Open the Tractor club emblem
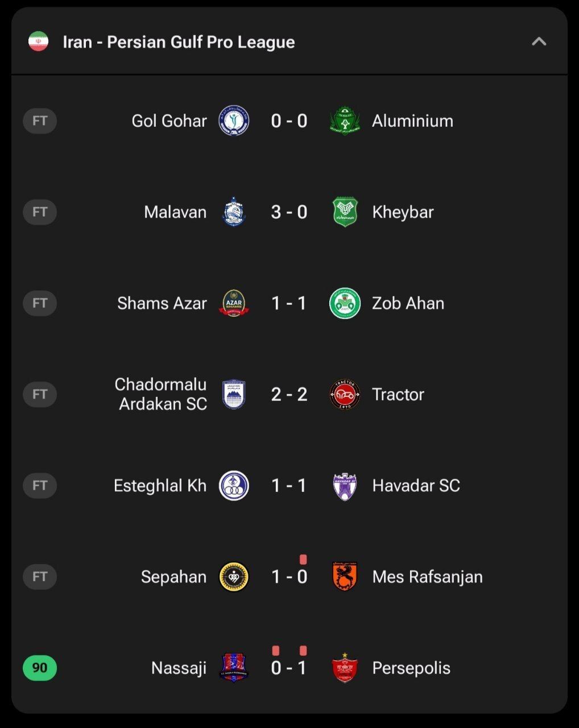The height and width of the screenshot is (728, 579). pyautogui.click(x=345, y=394)
